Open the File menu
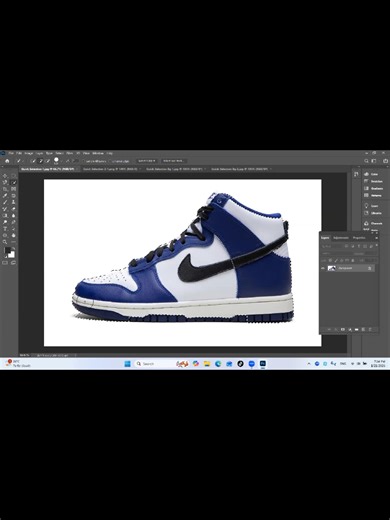Viewport: 390px width, 520px height. tap(11, 153)
